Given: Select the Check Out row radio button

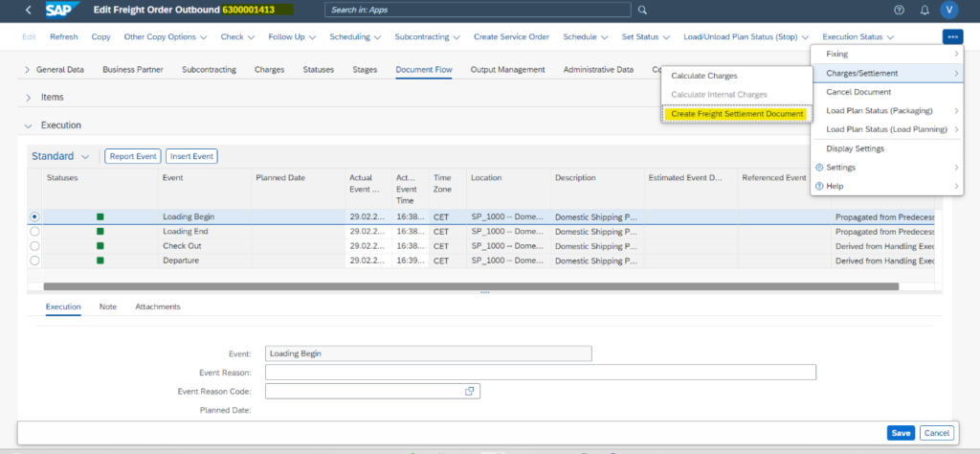Looking at the screenshot, I should click(35, 245).
